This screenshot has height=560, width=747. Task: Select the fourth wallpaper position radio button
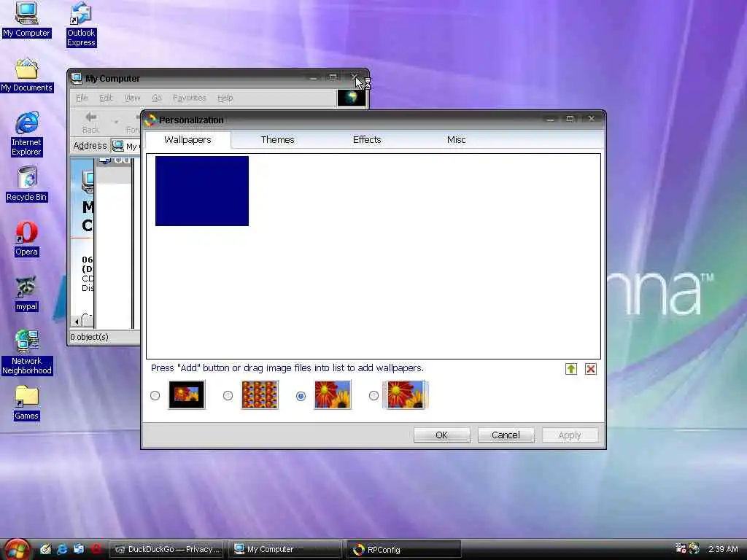click(373, 396)
